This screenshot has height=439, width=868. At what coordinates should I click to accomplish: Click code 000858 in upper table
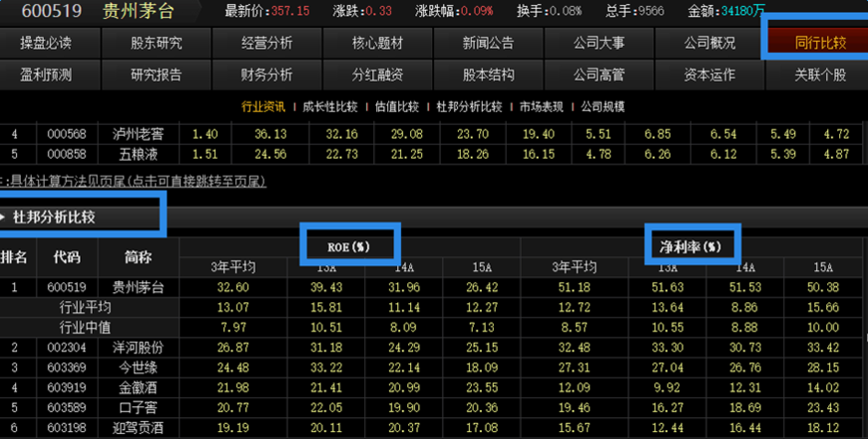tap(67, 154)
